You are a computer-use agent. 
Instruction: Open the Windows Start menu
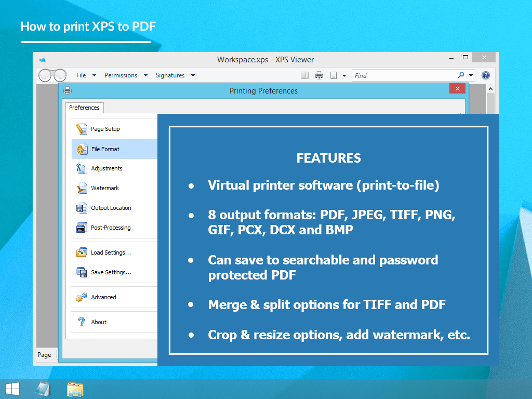click(12, 389)
